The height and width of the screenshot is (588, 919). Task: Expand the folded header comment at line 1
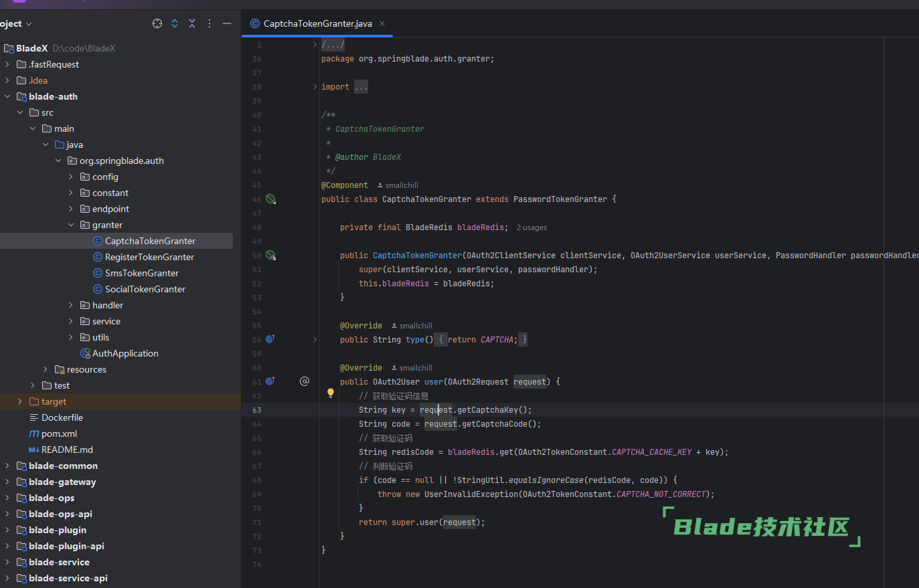pyautogui.click(x=315, y=45)
